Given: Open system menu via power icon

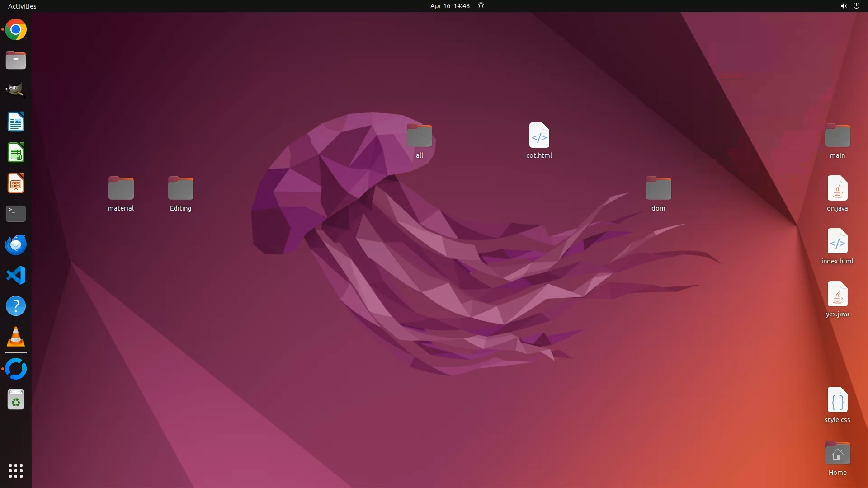Looking at the screenshot, I should click(856, 6).
